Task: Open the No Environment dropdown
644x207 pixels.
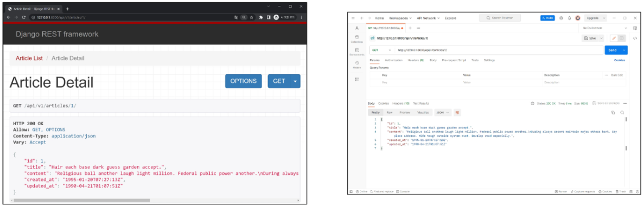Action: pyautogui.click(x=605, y=28)
